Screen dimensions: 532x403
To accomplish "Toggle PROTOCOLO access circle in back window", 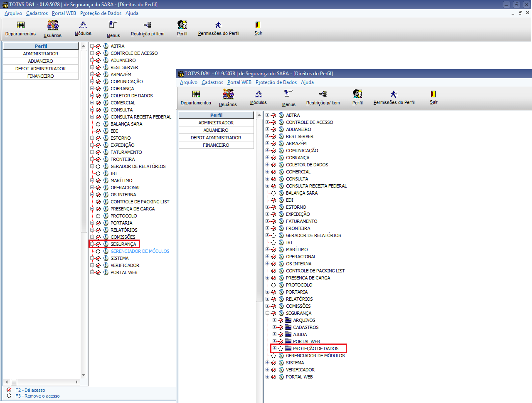I will [x=98, y=216].
